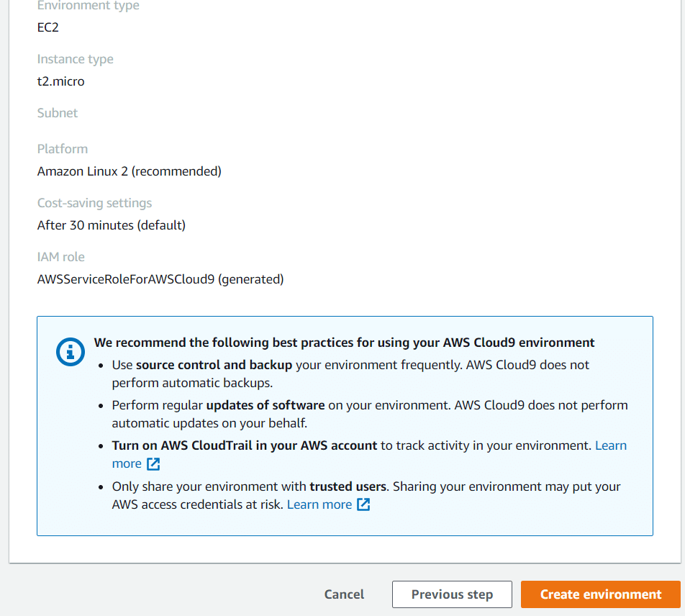The image size is (685, 616).
Task: Open the Learn more link about sharing environments
Action: (x=319, y=504)
